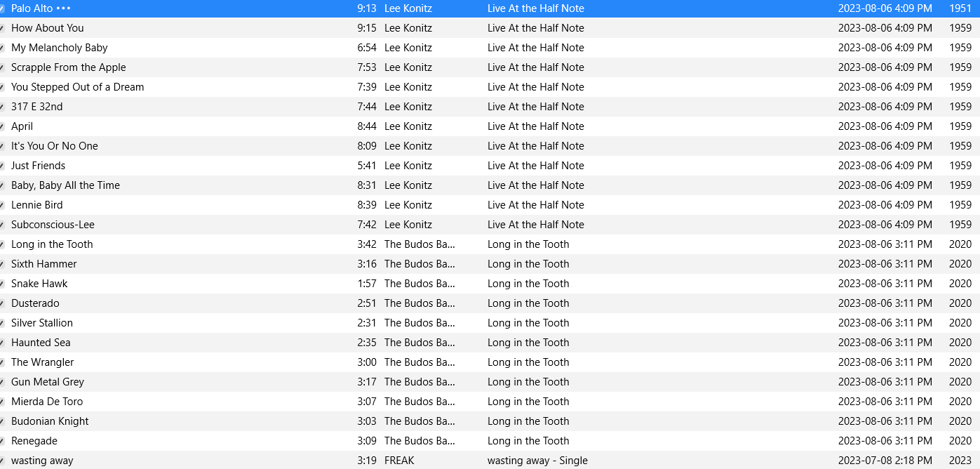Click the wasting away - Single album
Screen dimensions: 980x469
click(537, 461)
